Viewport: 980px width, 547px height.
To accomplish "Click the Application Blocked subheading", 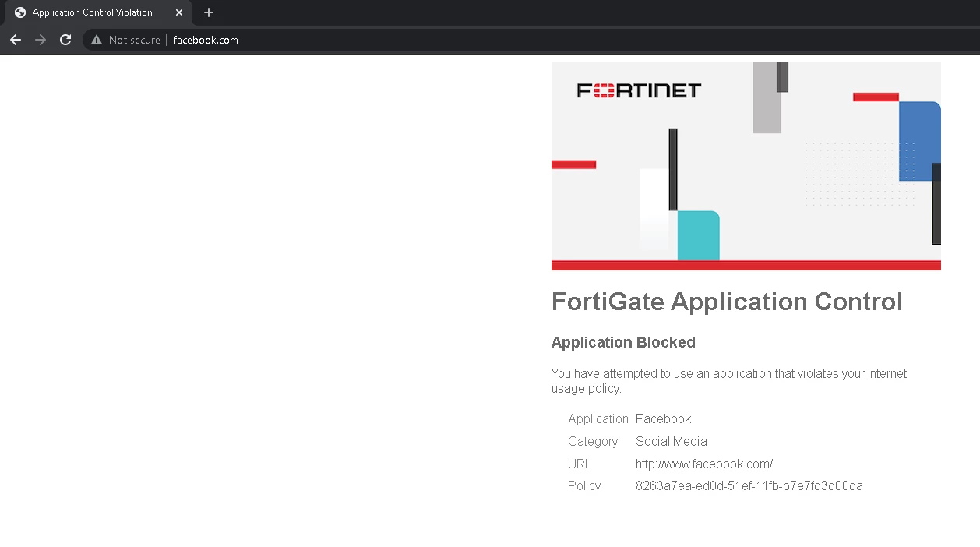I will tap(623, 342).
